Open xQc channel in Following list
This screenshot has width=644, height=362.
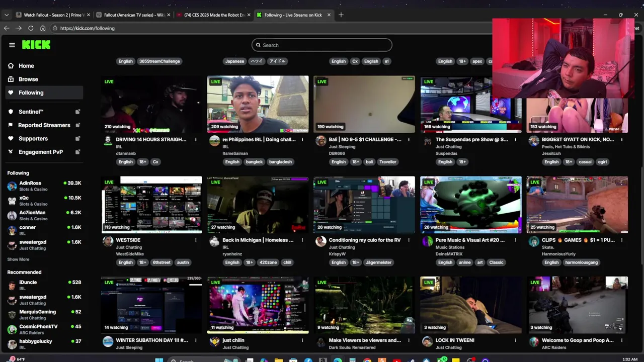(44, 201)
